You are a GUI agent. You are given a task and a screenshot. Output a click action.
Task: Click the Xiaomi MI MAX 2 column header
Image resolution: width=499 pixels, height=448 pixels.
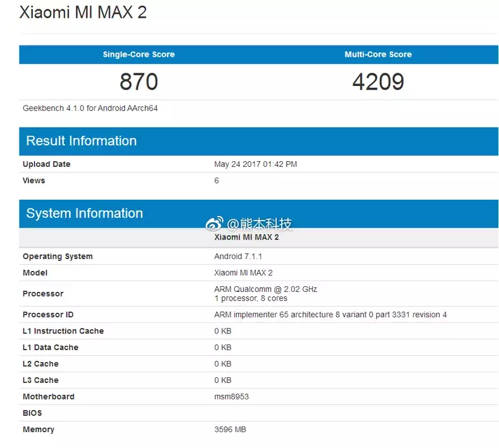pyautogui.click(x=246, y=237)
